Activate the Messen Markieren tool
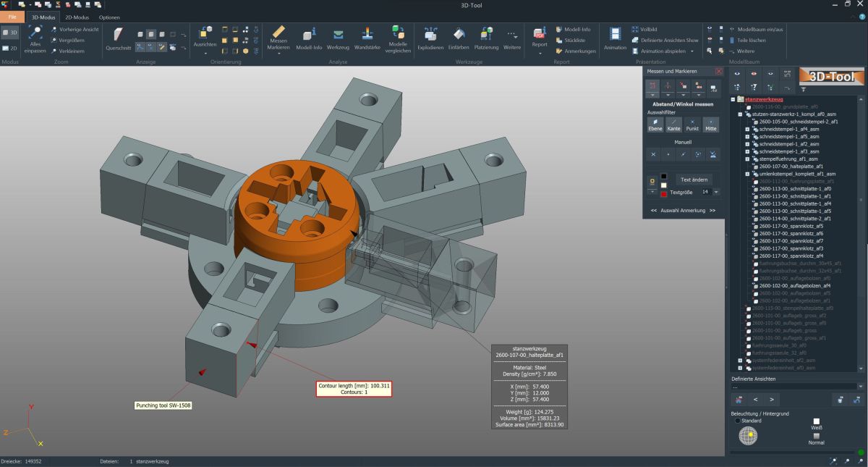Image resolution: width=868 pixels, height=467 pixels. pos(278,38)
